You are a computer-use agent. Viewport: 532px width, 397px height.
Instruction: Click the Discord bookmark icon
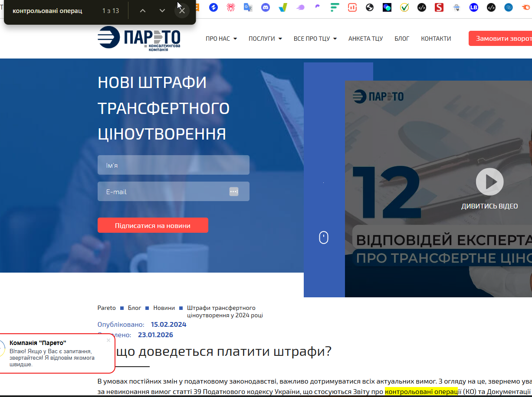266,7
